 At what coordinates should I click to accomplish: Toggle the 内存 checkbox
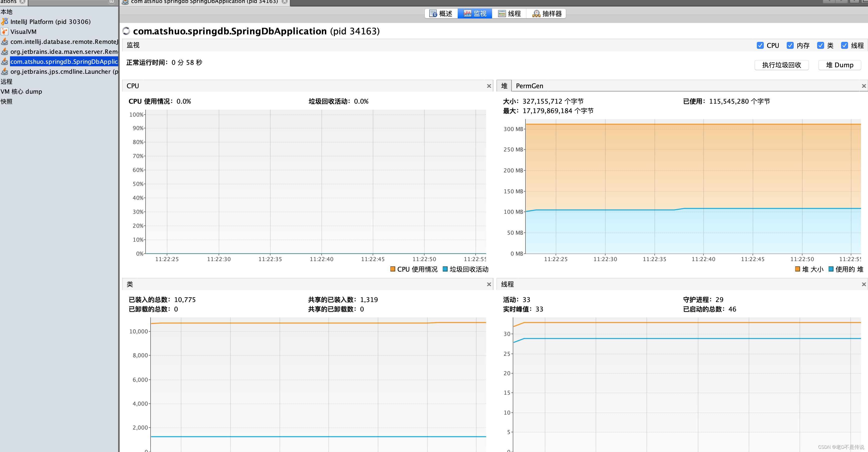click(x=790, y=45)
